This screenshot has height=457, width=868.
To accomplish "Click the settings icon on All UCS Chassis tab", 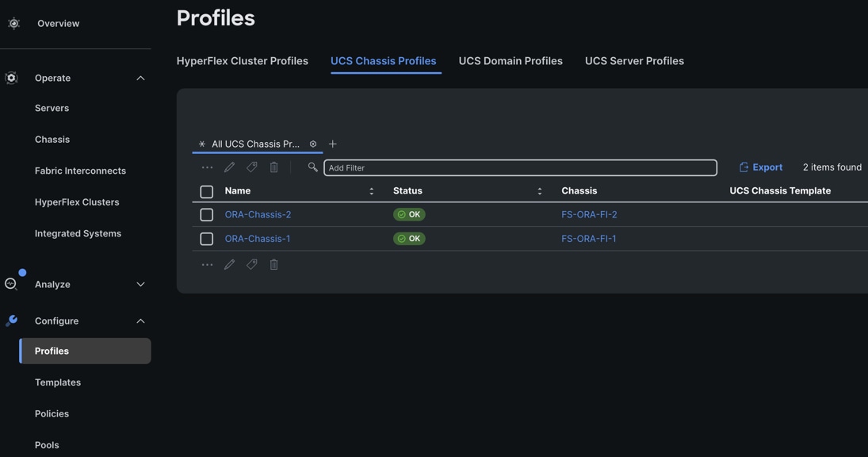I will click(x=313, y=144).
